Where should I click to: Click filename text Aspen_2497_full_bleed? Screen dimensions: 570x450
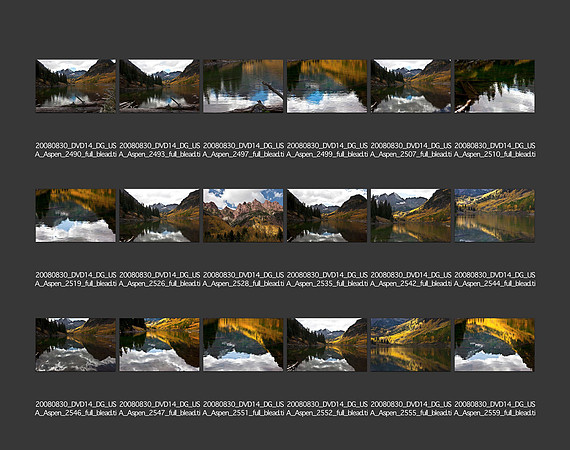(243, 150)
